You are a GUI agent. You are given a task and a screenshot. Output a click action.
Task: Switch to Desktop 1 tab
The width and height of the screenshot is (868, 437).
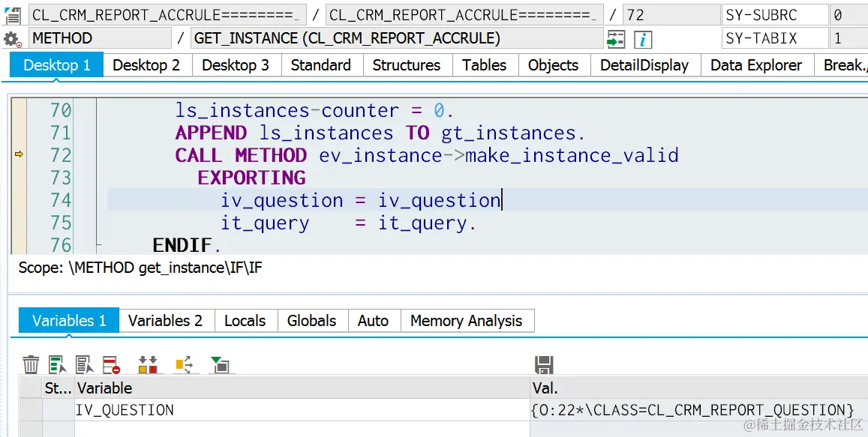tap(56, 64)
